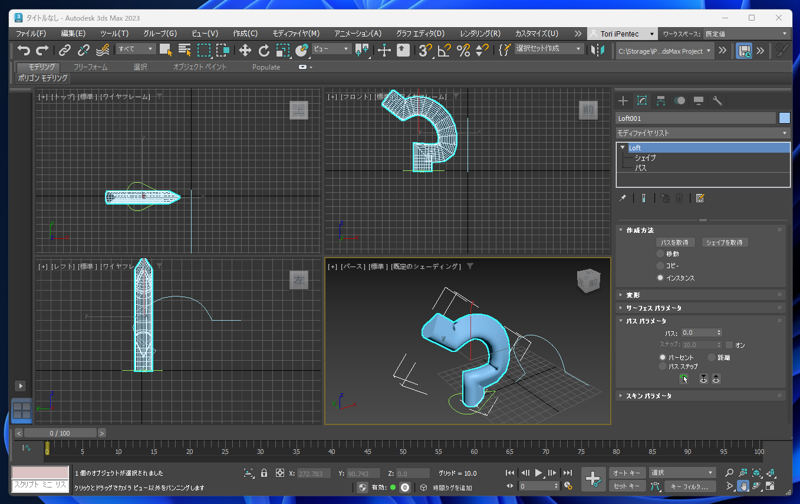Click the Unlink Selection broken chain icon
The image size is (800, 504).
[83, 50]
